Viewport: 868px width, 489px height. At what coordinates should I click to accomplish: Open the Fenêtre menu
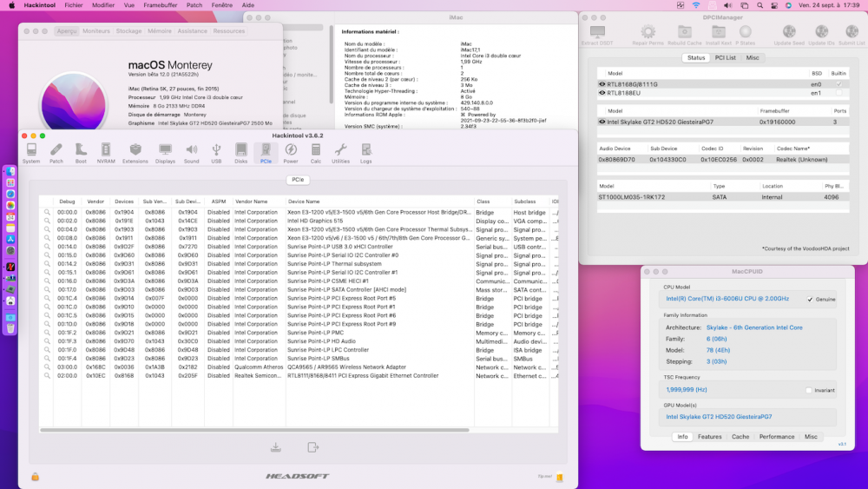tap(222, 5)
